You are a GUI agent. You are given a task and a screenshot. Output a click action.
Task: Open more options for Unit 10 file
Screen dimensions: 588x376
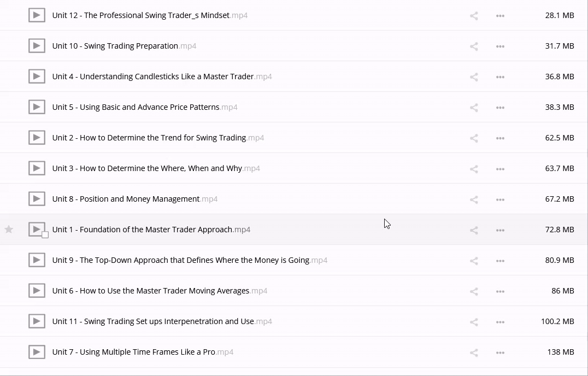tap(500, 46)
